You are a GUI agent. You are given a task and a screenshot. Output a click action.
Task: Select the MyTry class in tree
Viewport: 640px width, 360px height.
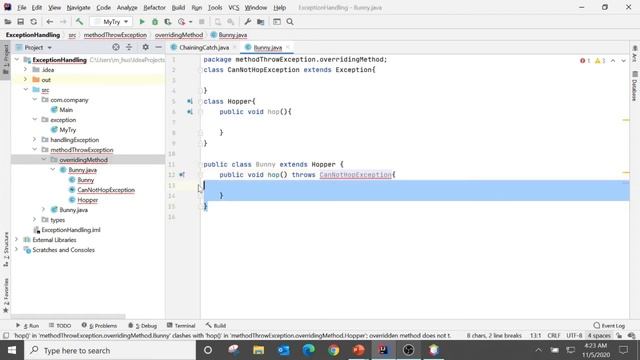pyautogui.click(x=67, y=130)
